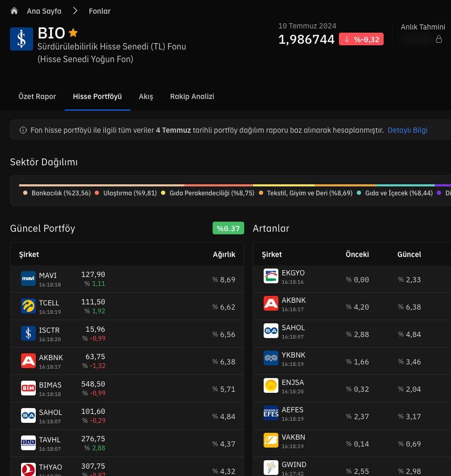
Task: Click fund price 1,986744
Action: coord(306,39)
